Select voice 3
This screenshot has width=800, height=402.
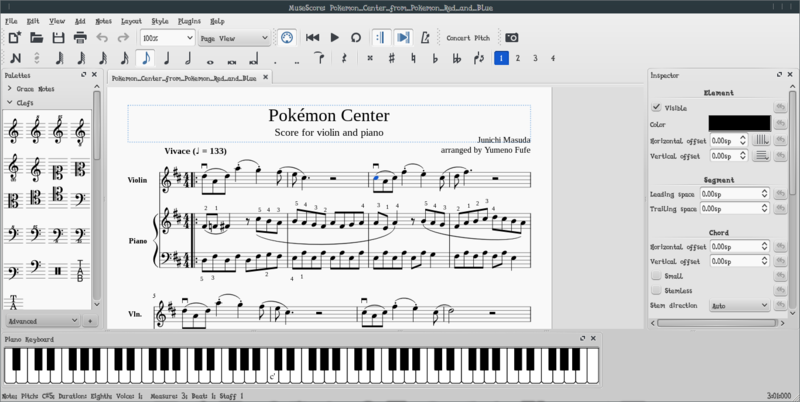click(535, 58)
